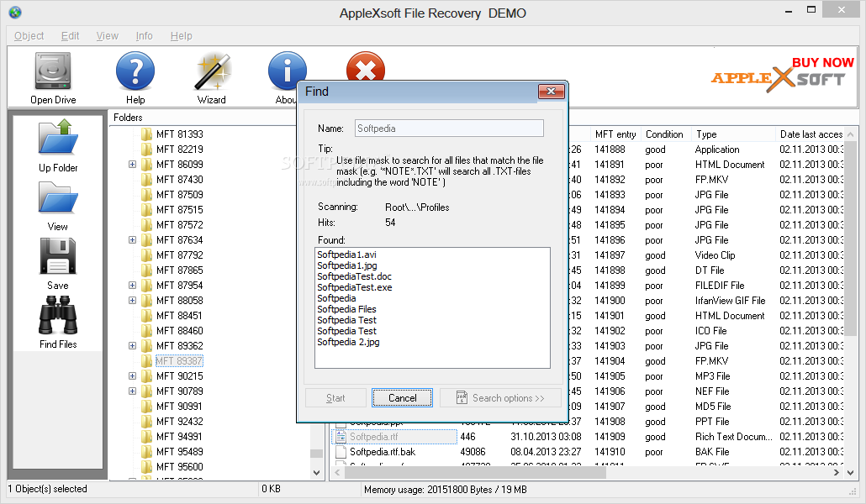Click the PPT File type cell
The width and height of the screenshot is (866, 504).
click(x=712, y=421)
